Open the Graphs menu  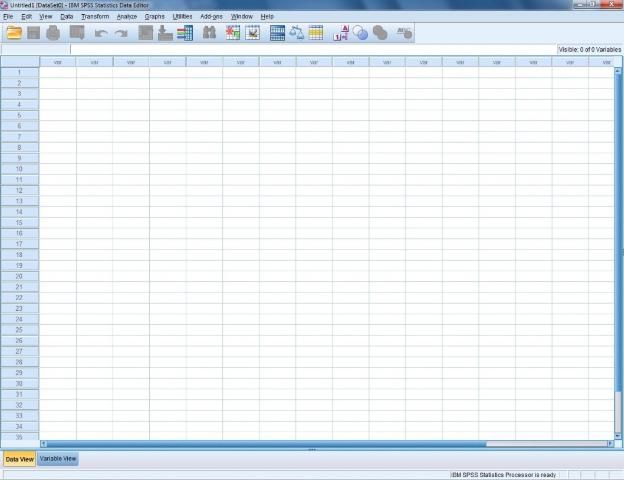[154, 17]
